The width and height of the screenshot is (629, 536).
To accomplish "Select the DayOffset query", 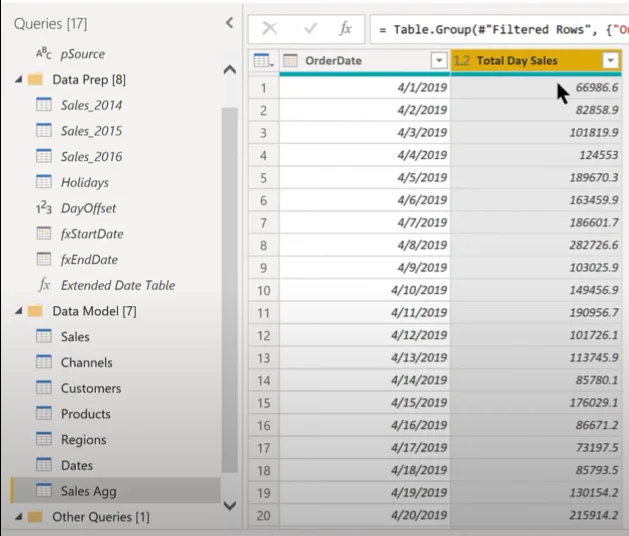I will point(88,208).
